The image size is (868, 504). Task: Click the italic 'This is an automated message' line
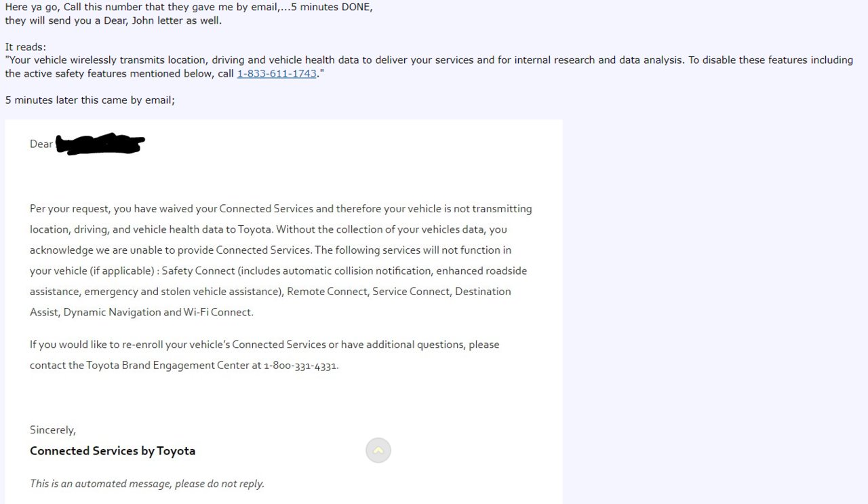tap(147, 484)
